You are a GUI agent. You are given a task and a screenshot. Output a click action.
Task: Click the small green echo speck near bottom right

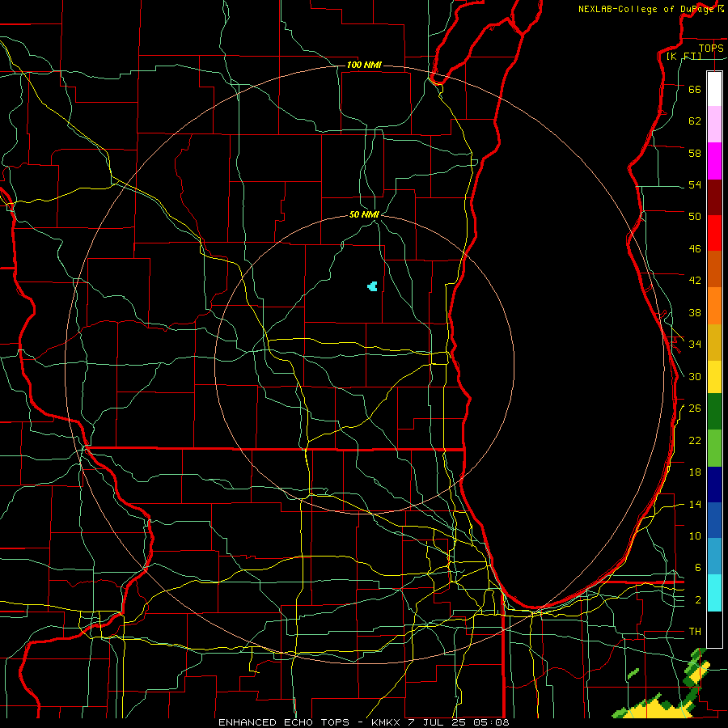[633, 674]
